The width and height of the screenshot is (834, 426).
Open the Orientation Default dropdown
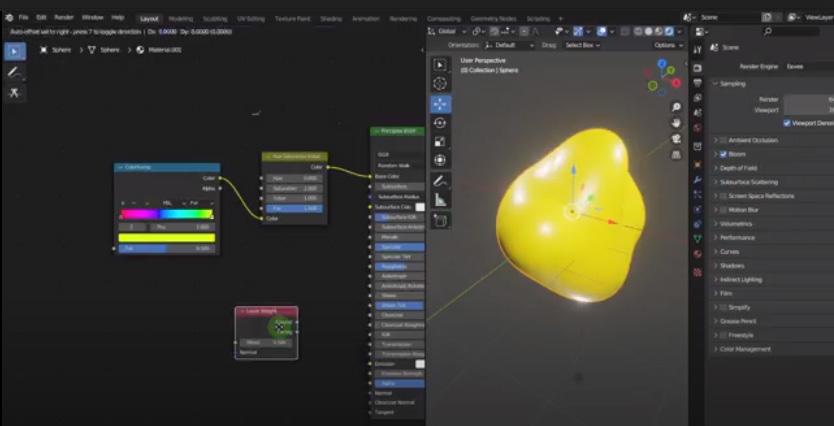(x=510, y=46)
